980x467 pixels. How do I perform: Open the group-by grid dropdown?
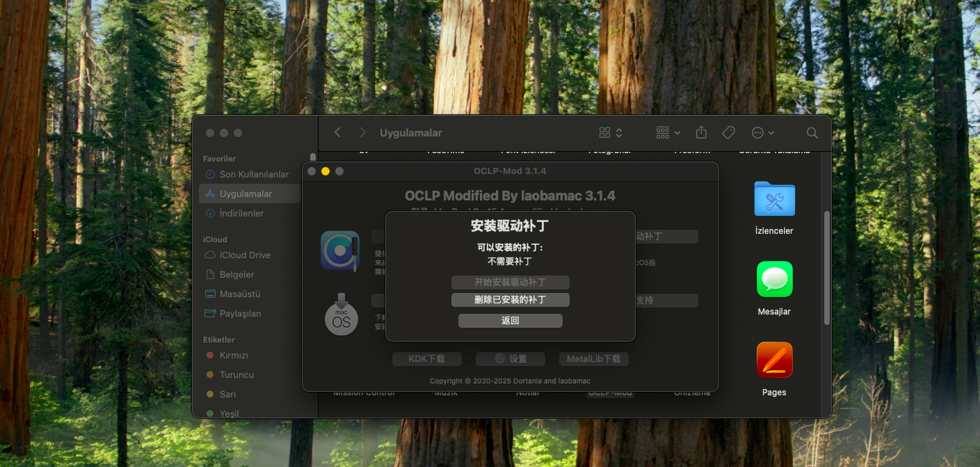pyautogui.click(x=668, y=133)
